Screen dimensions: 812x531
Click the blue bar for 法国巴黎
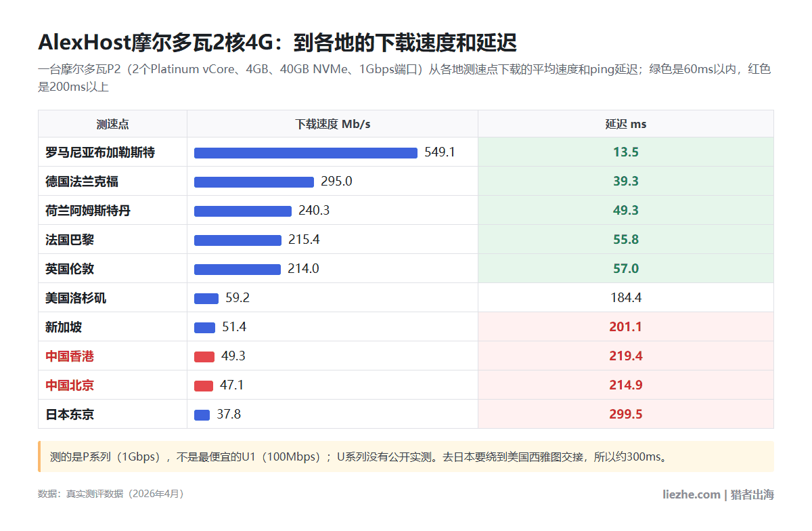[238, 240]
